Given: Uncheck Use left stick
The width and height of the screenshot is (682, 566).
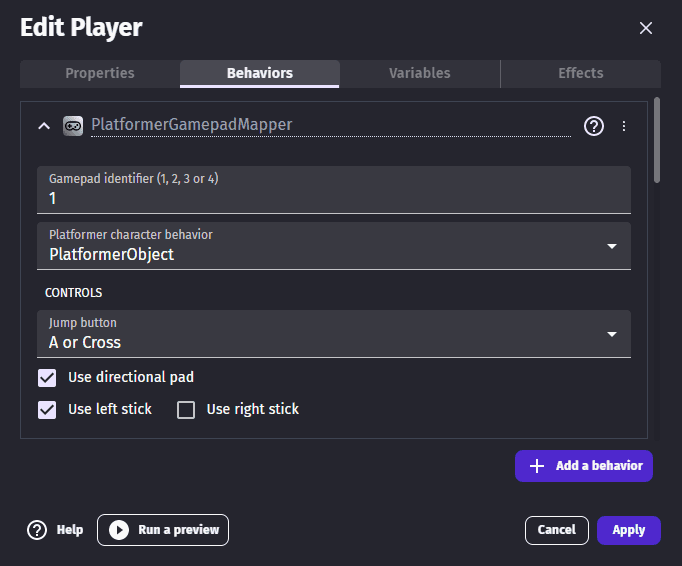Looking at the screenshot, I should click(47, 409).
